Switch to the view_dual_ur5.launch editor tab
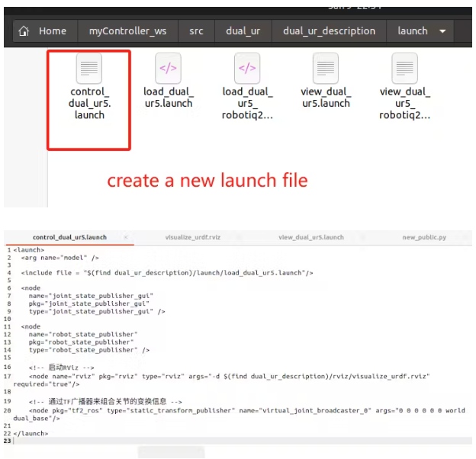 [311, 237]
